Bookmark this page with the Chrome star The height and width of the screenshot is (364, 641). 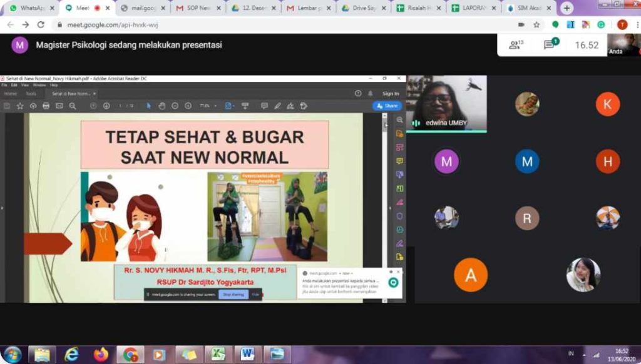pyautogui.click(x=536, y=25)
